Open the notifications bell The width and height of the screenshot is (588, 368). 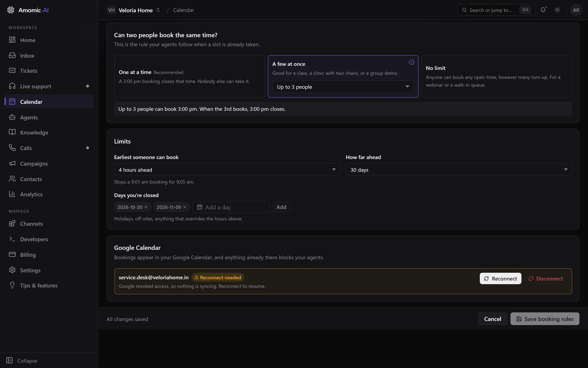(x=543, y=10)
